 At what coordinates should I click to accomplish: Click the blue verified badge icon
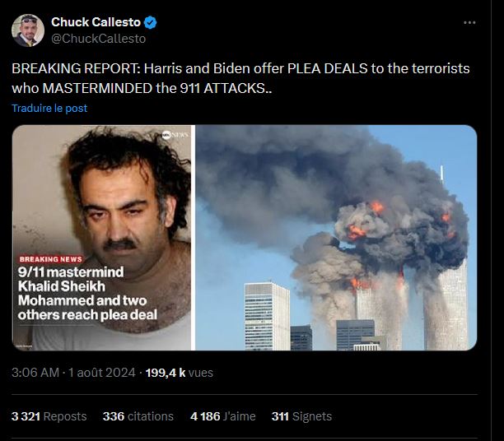[x=150, y=22]
